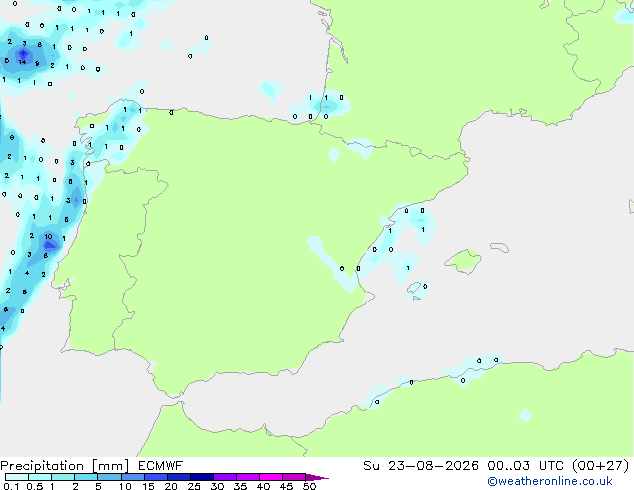Click the Precipitation [mm] ECMWF title
The height and width of the screenshot is (490, 634).
[x=92, y=466]
